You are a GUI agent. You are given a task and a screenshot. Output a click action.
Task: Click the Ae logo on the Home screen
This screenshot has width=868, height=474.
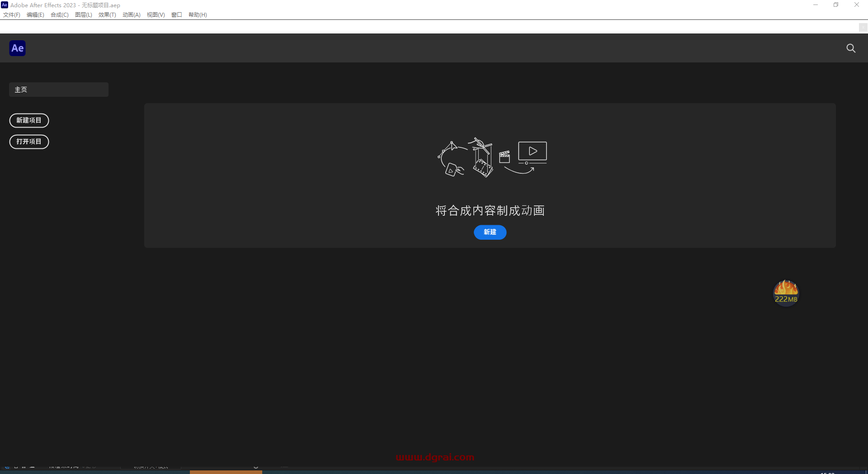click(x=17, y=48)
